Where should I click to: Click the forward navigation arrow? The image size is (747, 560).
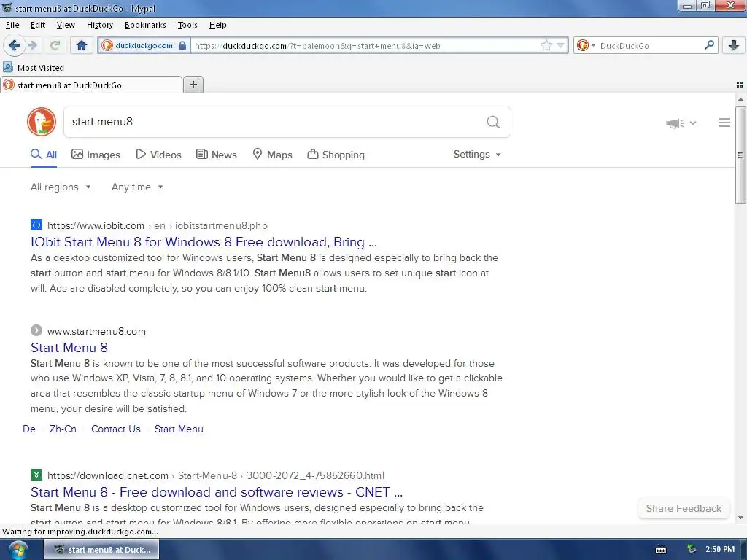pos(32,45)
